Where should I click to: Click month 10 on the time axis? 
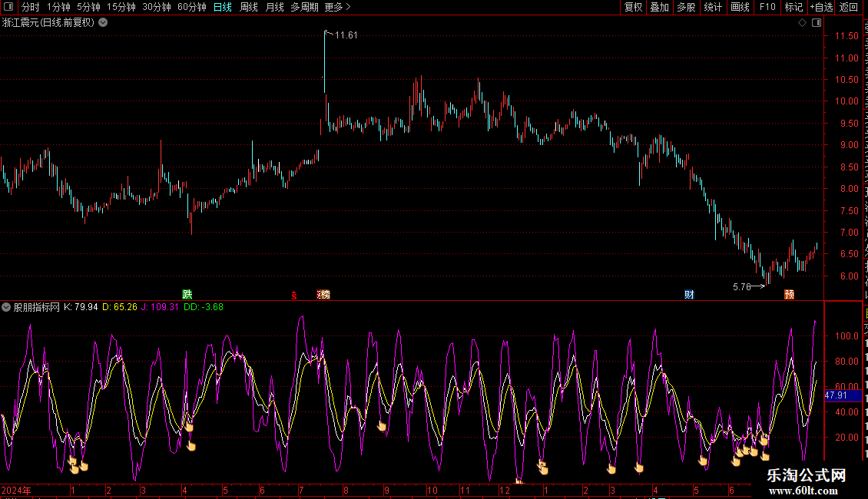[432, 490]
